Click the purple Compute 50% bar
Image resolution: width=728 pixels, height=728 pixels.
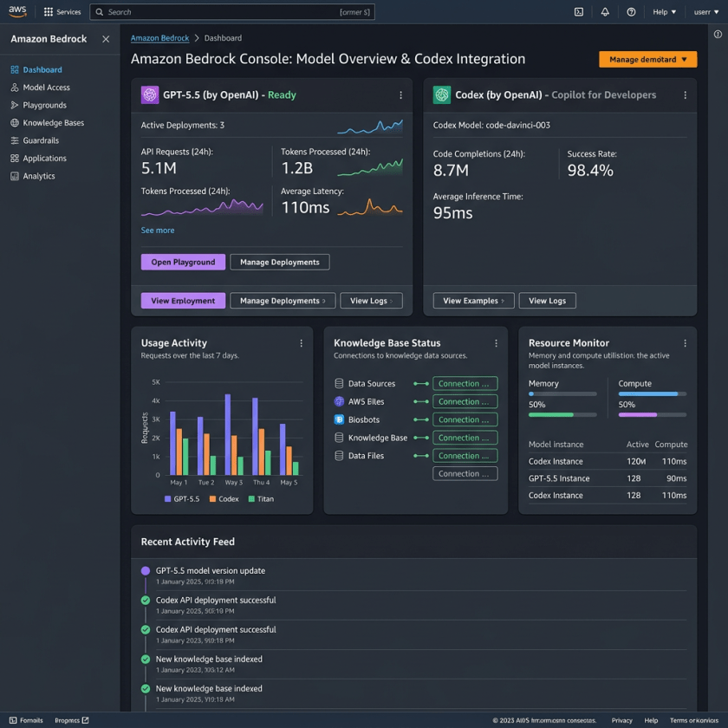click(653, 415)
